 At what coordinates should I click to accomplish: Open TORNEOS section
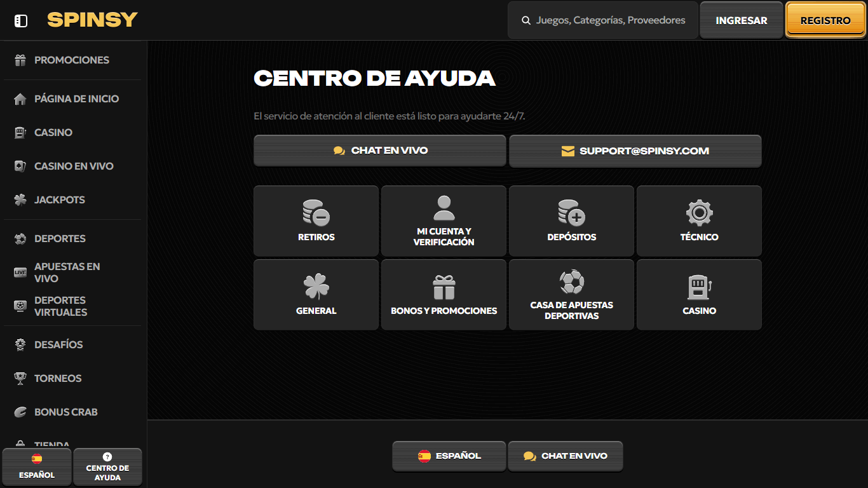[x=58, y=378]
